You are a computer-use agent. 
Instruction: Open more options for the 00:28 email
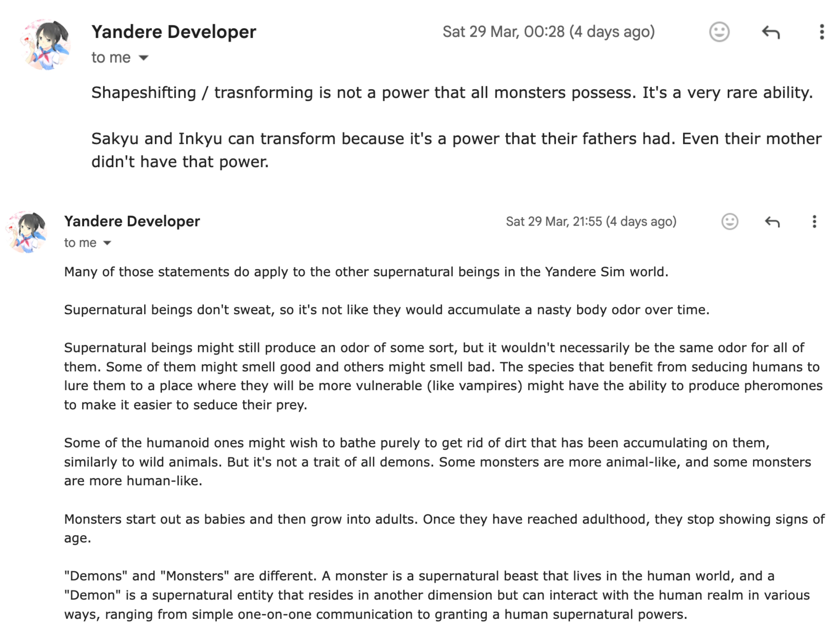(822, 32)
